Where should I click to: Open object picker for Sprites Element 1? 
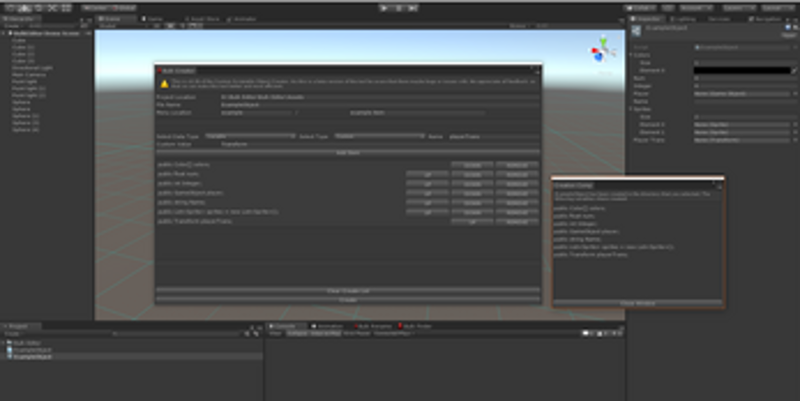pos(794,132)
